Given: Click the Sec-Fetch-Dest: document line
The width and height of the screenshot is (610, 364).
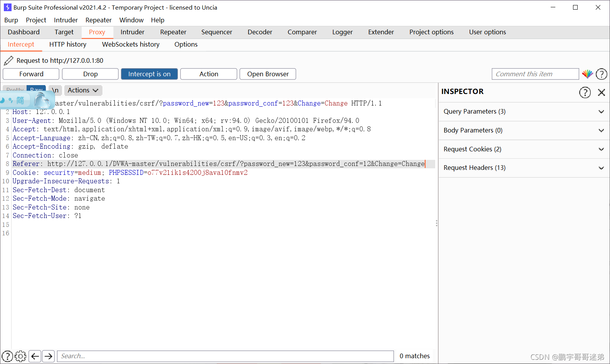Looking at the screenshot, I should coord(59,190).
